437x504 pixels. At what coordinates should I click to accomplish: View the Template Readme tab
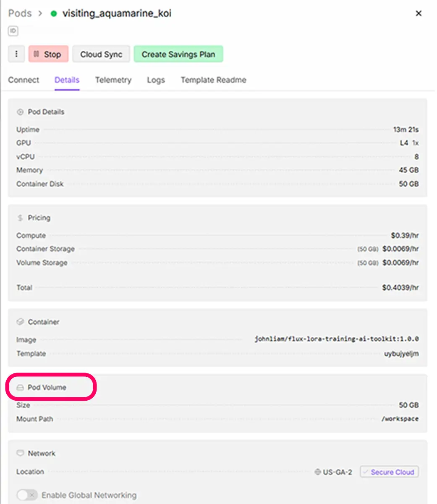pos(213,80)
